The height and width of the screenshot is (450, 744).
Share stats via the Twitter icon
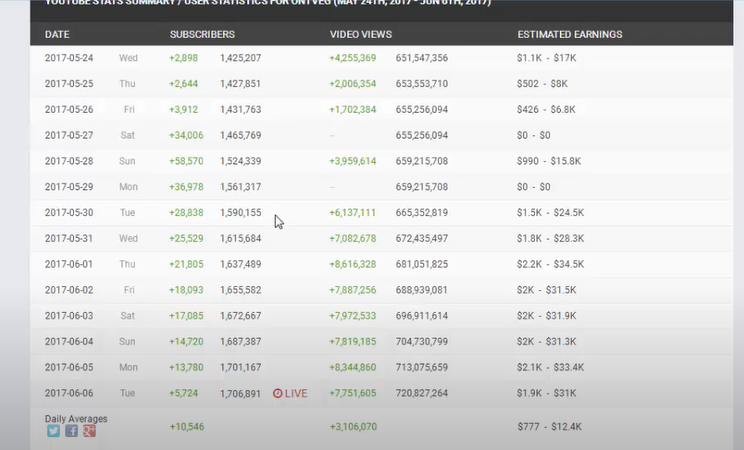click(54, 431)
